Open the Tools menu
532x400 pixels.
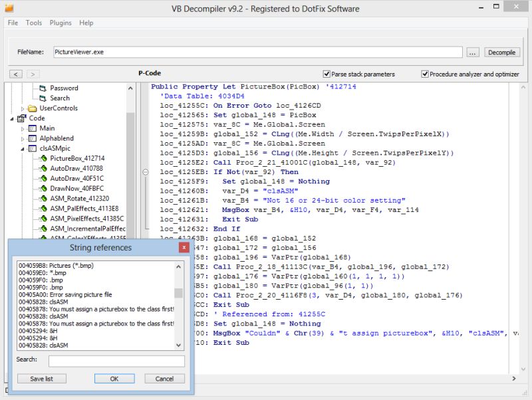tap(33, 23)
